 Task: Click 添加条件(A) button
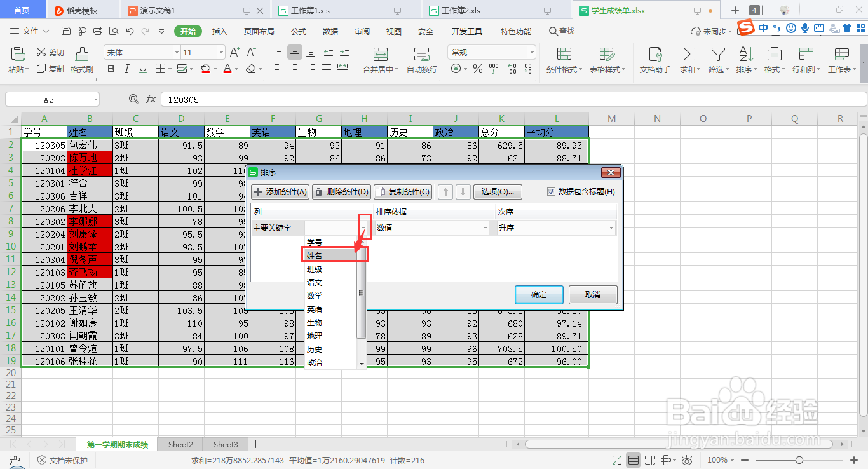point(280,191)
